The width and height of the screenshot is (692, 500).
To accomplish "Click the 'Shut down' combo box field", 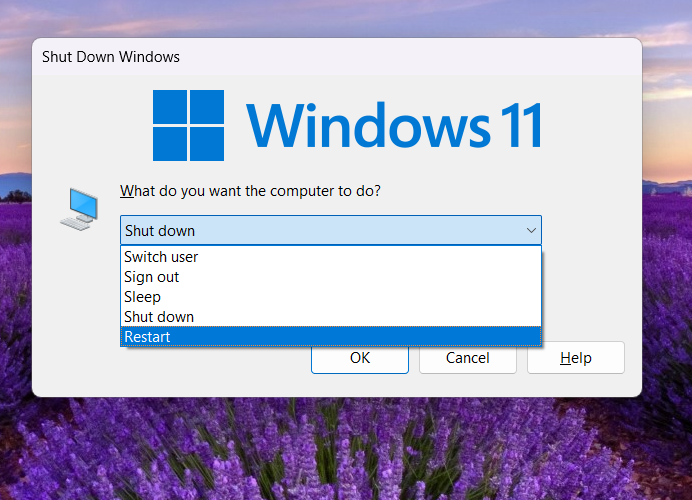I will 320,231.
